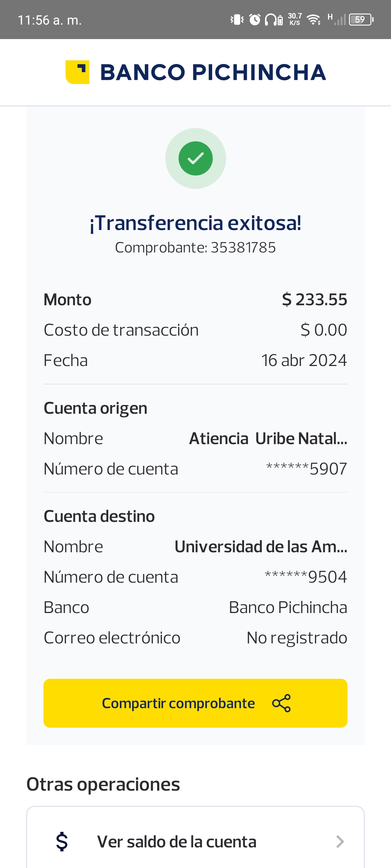391x868 pixels.
Task: Open the chevron beside Ver saldo
Action: (x=340, y=842)
